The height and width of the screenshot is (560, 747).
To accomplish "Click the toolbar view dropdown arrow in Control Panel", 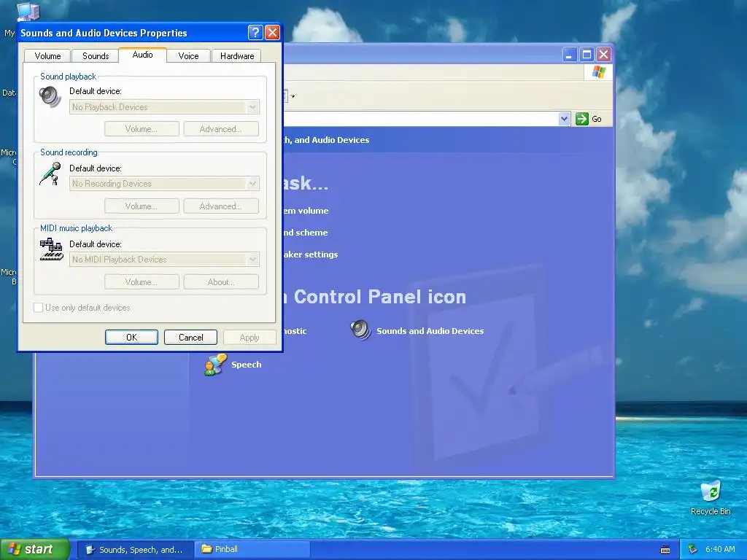I will click(293, 97).
